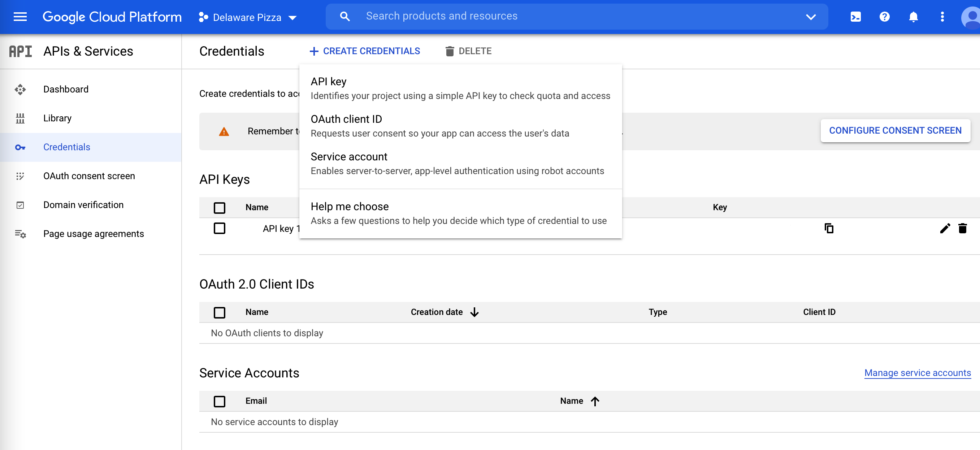This screenshot has height=450, width=980.
Task: Choose Help me choose menu option
Action: [461, 214]
